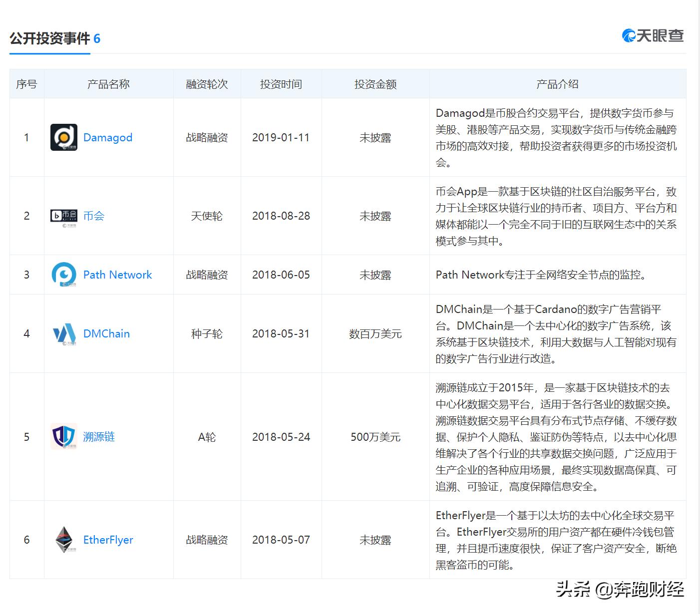The image size is (700, 614).
Task: Click the 融资轮次 column header
Action: coord(207,84)
